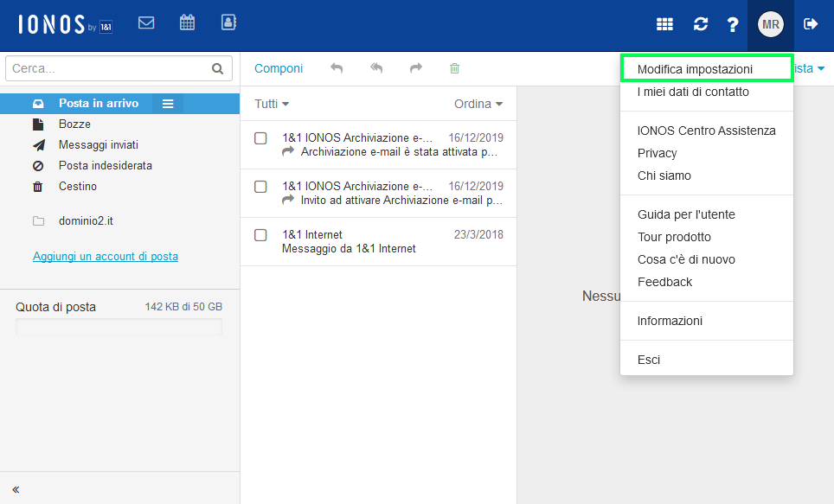Viewport: 834px width, 504px height.
Task: Open the Cestino folder
Action: click(119, 186)
